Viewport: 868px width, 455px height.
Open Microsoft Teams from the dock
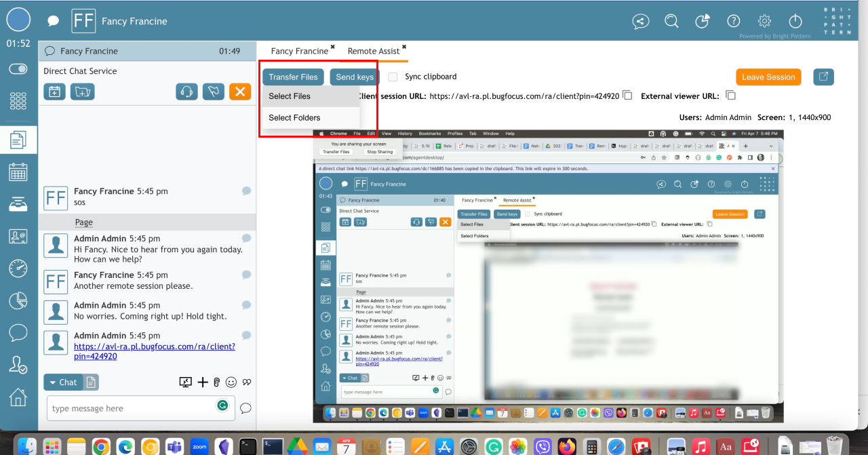tap(174, 446)
